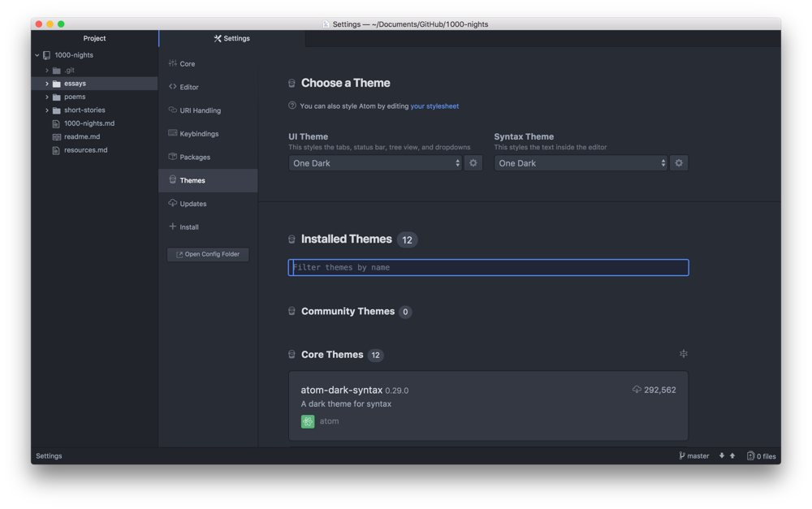Click the icon right of Core Themes

pos(684,354)
